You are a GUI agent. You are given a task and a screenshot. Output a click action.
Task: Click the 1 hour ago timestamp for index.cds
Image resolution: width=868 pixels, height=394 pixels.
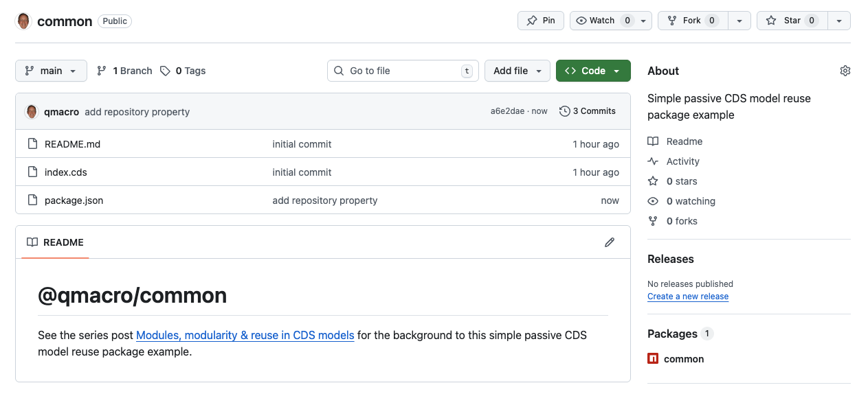coord(596,172)
